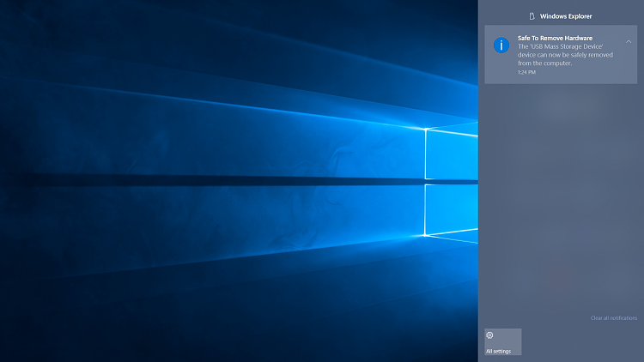Click the Windows Explorer USB device icon

(532, 16)
